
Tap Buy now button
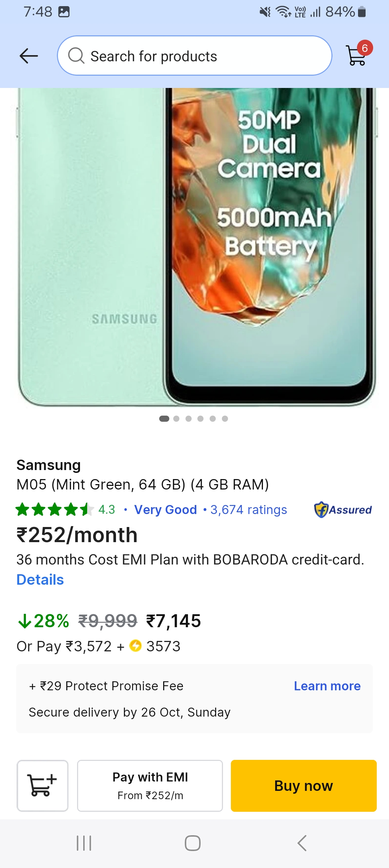304,785
